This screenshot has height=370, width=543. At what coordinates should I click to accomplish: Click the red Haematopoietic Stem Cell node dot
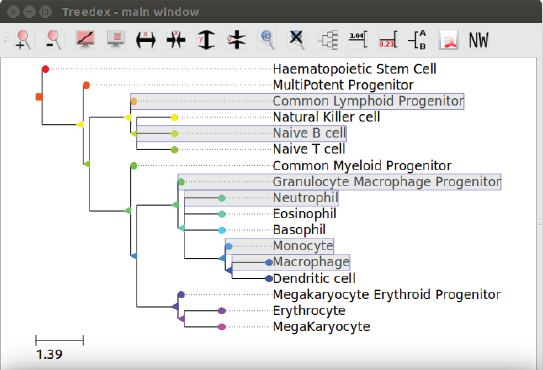coord(45,69)
